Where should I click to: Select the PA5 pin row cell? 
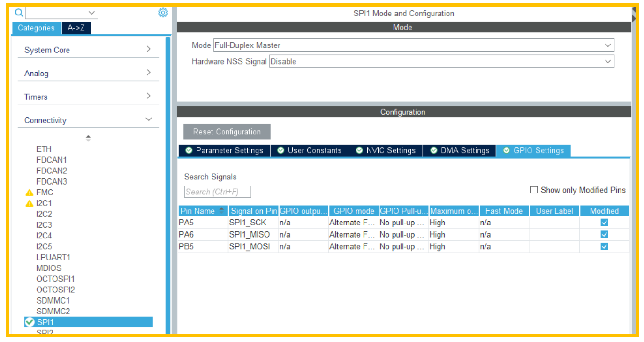pos(203,222)
